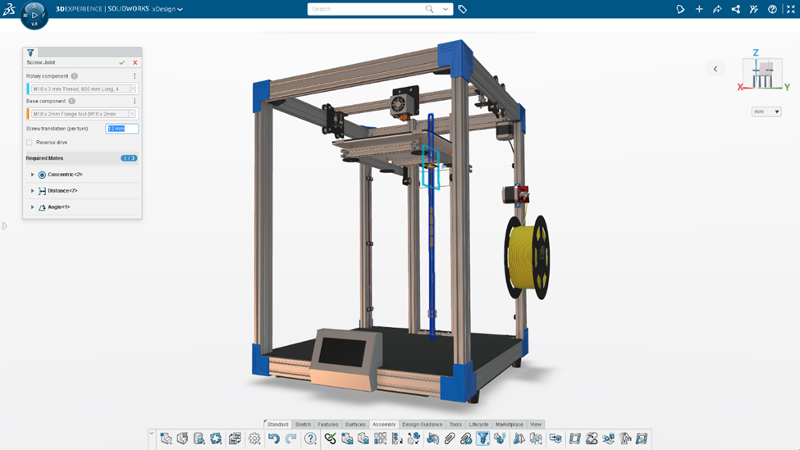Clear the Rotary component selection
The width and height of the screenshot is (800, 450).
tap(133, 89)
